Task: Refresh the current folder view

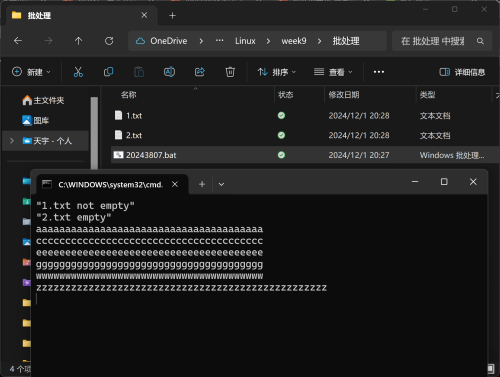Action: coord(109,41)
